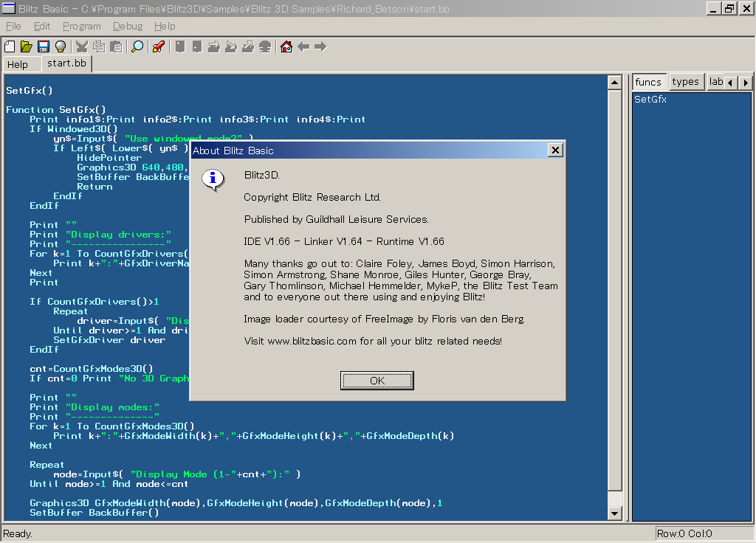Open the File menu
756x543 pixels.
pos(13,26)
